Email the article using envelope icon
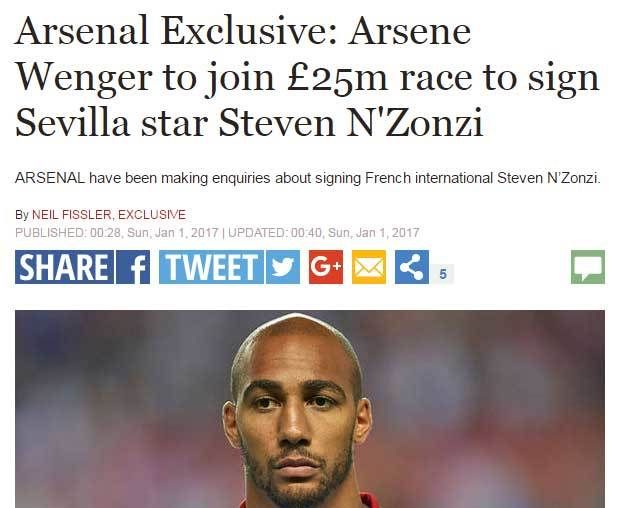The image size is (617, 508). coord(368,268)
